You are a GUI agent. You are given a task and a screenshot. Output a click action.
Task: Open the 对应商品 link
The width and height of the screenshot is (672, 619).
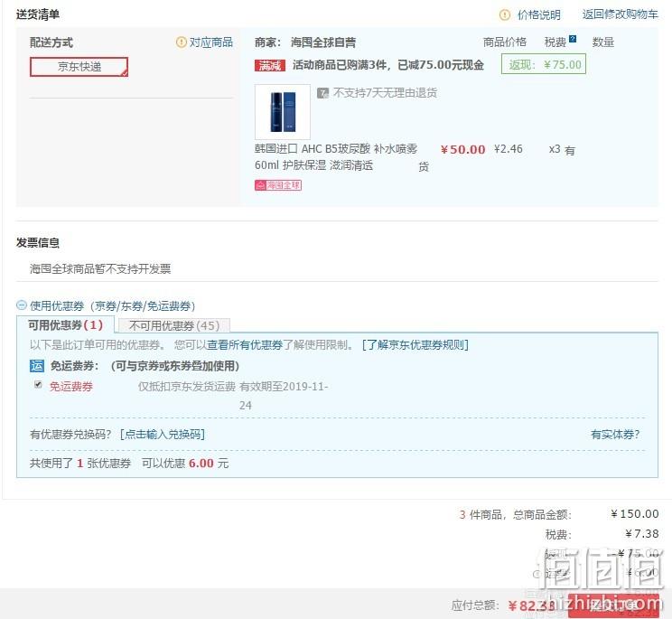(210, 42)
